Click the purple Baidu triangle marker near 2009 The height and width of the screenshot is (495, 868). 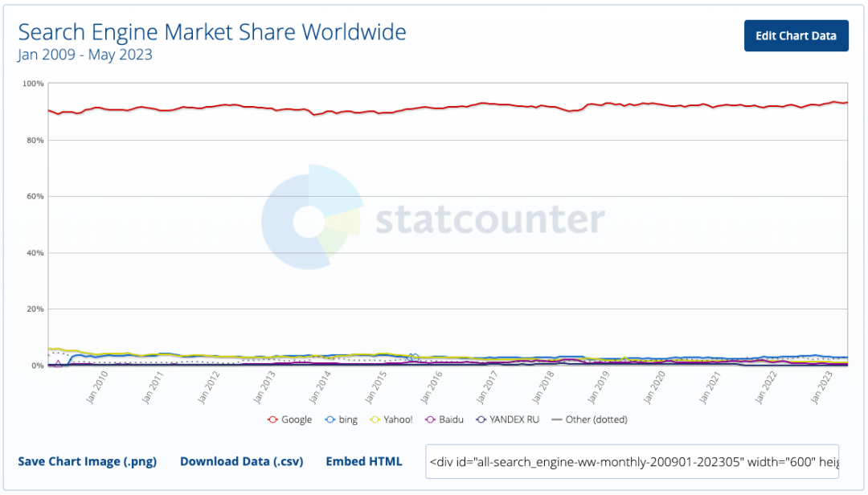[58, 363]
